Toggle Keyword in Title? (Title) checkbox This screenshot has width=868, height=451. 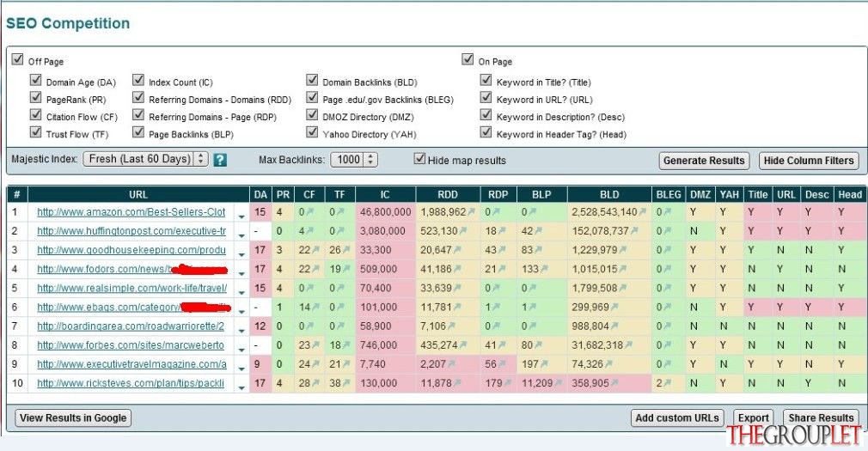[x=486, y=80]
